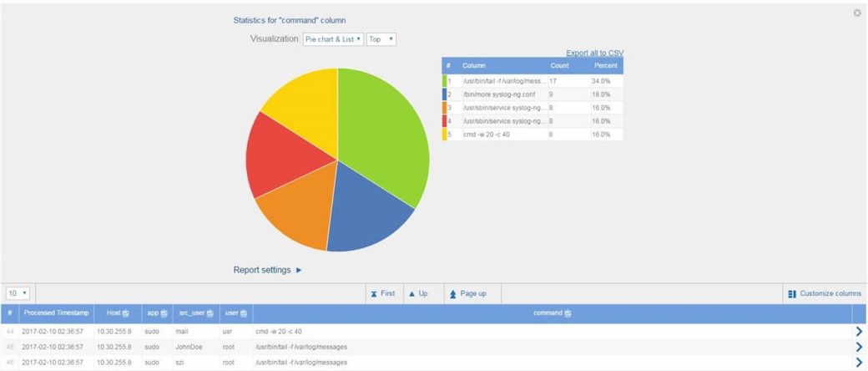
Task: Close the statistics panel with the X icon
Action: (857, 13)
